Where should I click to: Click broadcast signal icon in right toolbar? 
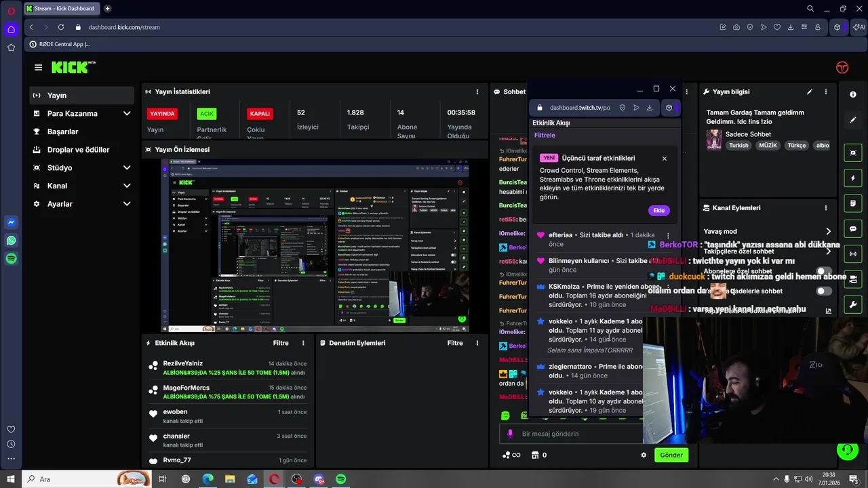(853, 254)
